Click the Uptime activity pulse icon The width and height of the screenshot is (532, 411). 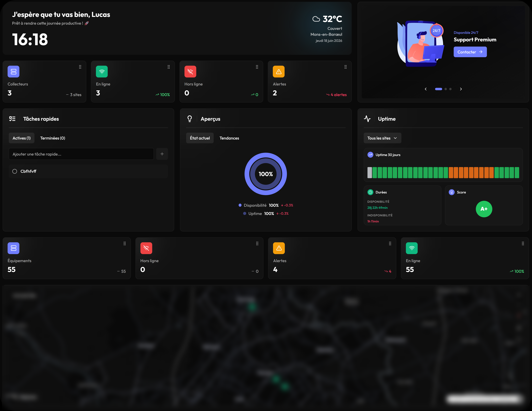pyautogui.click(x=367, y=119)
